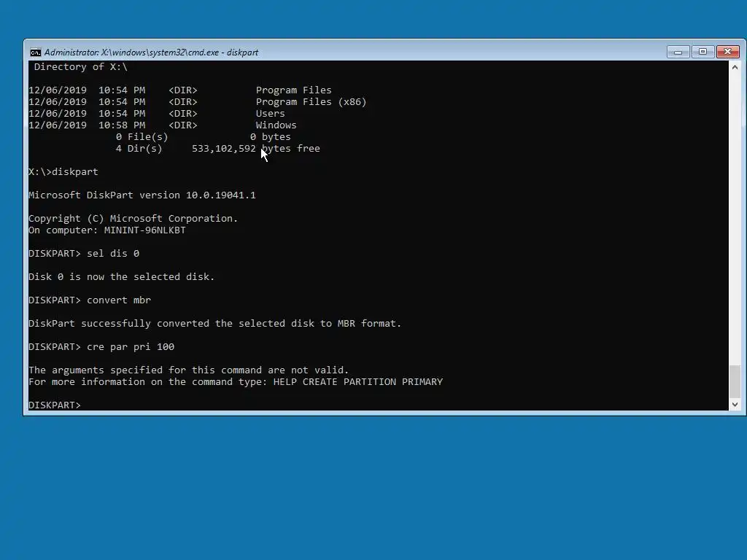Minimize the diskpart command window
This screenshot has height=560, width=747.
coord(678,52)
